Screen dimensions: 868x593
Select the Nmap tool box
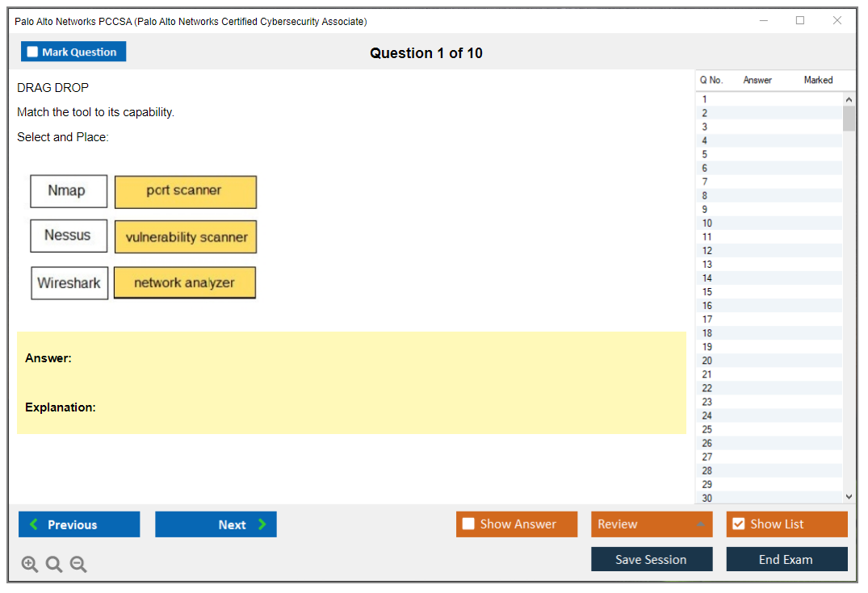69,191
